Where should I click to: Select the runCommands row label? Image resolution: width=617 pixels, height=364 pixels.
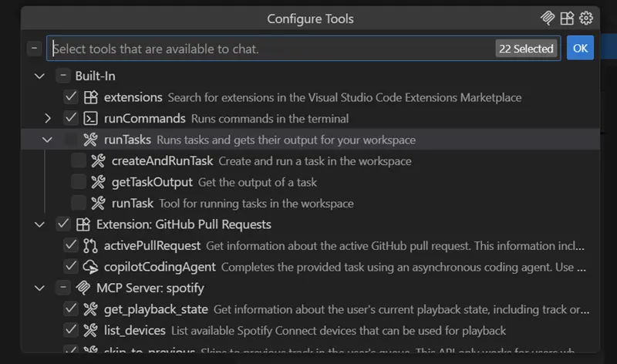[144, 119]
